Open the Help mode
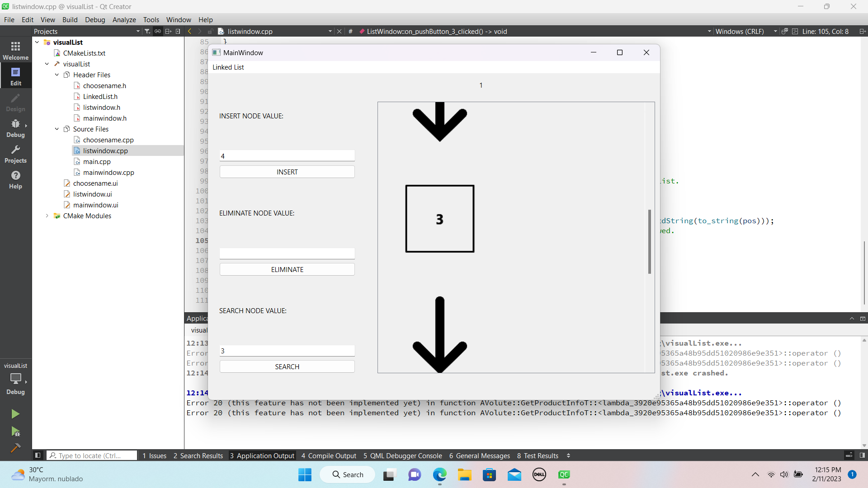This screenshot has width=868, height=488. click(x=15, y=179)
